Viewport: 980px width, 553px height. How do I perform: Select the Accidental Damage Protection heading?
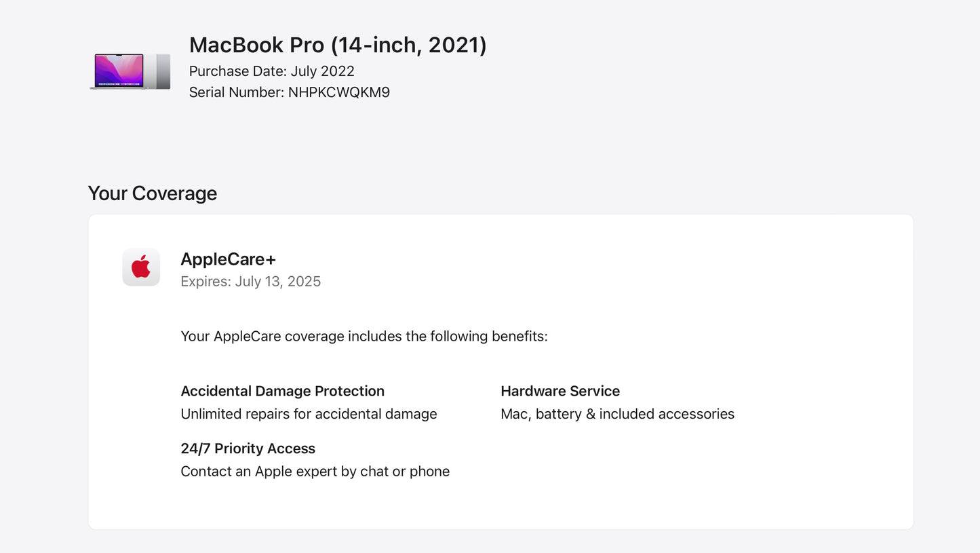[282, 392]
